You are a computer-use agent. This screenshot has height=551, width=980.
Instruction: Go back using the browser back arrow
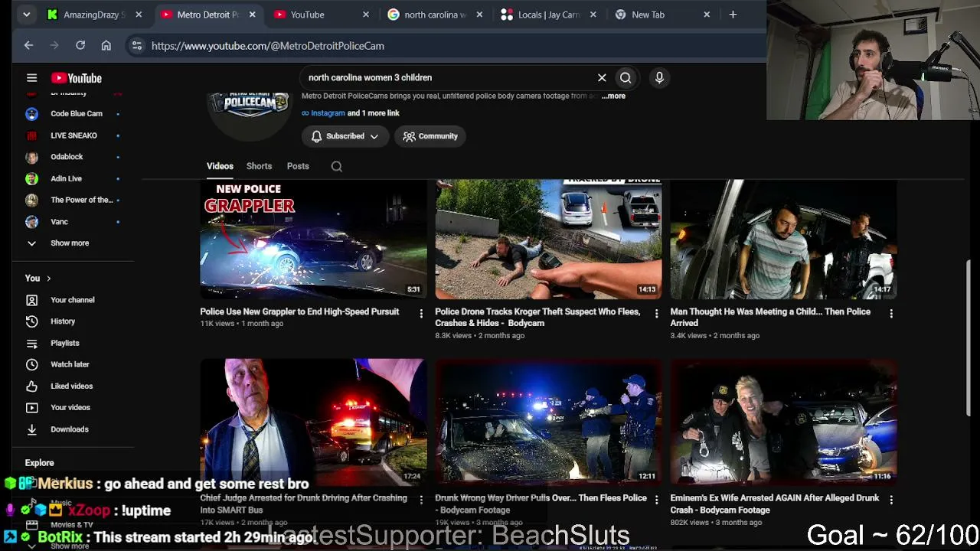pos(28,46)
